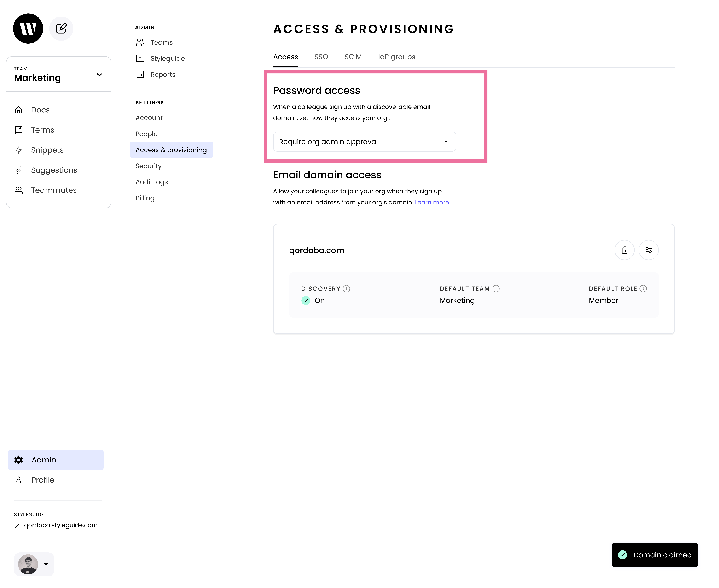Screen dimensions: 719x588
Task: Select Access & provisioning settings item
Action: click(x=171, y=150)
